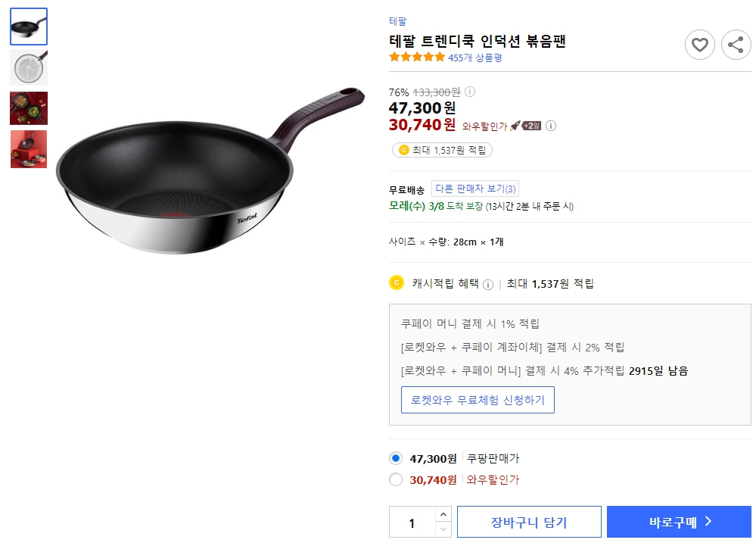Image resolution: width=756 pixels, height=546 pixels.
Task: Select the 30,740원 와우할인가 option
Action: [394, 480]
